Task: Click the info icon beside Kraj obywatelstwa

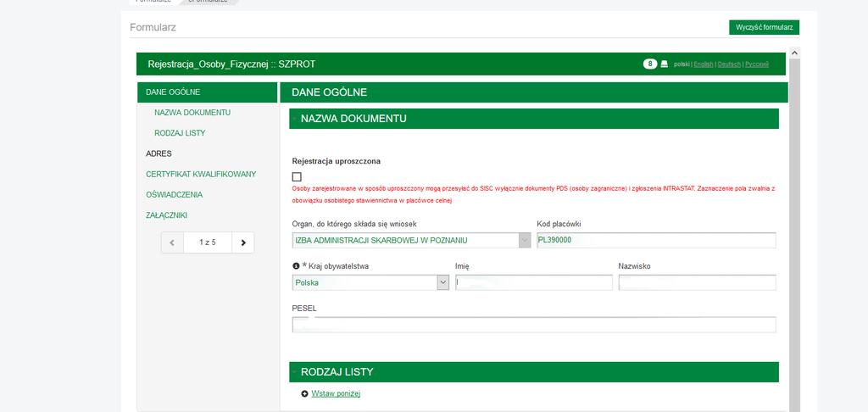Action: pos(296,266)
